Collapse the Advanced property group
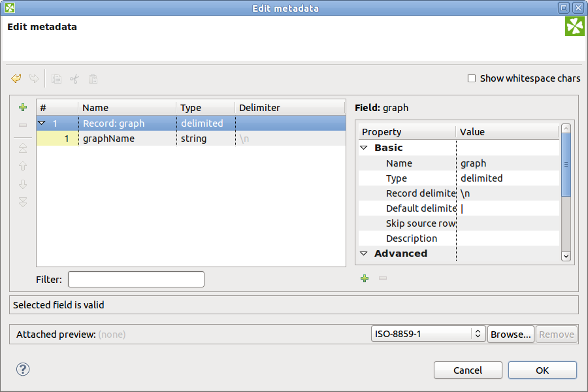 click(363, 253)
